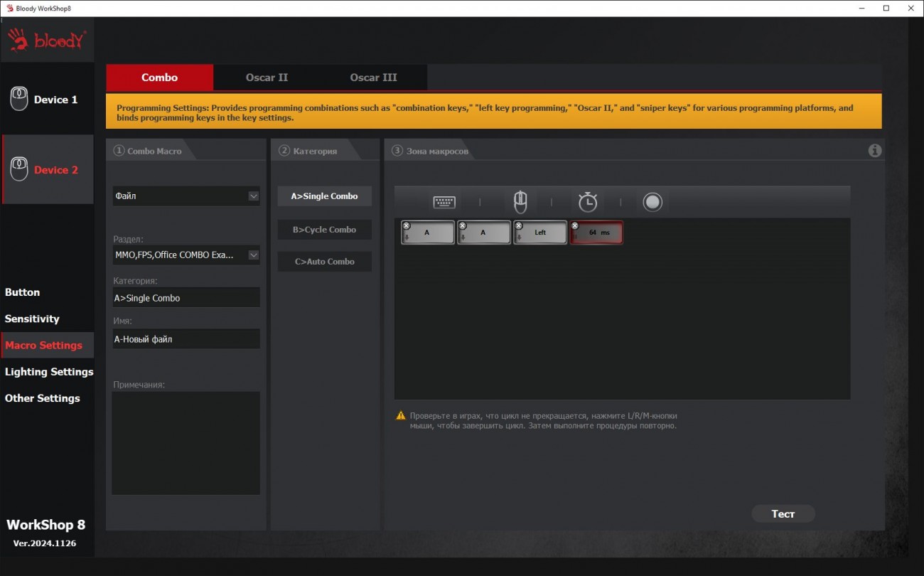
Task: Switch to the Oscar II tab
Action: [267, 78]
